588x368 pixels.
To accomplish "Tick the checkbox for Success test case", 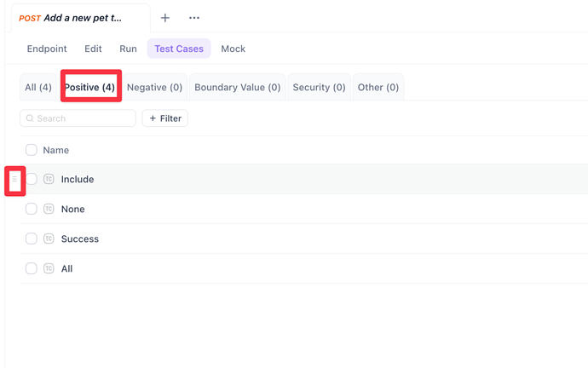I will point(32,239).
